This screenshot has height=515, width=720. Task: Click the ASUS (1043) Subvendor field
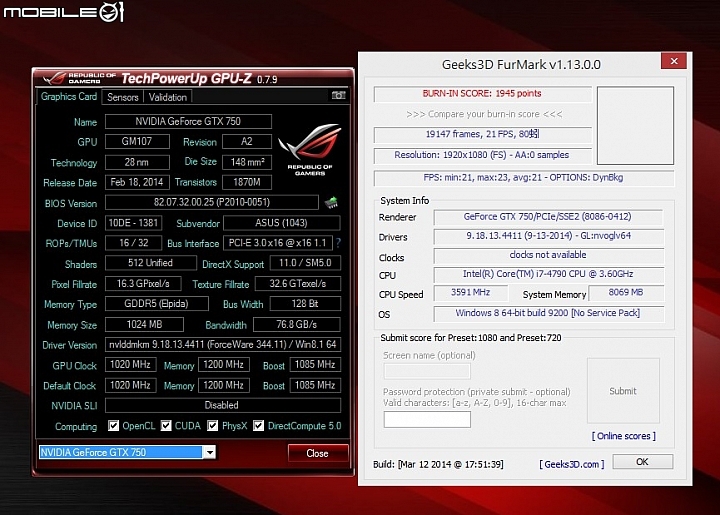[281, 223]
